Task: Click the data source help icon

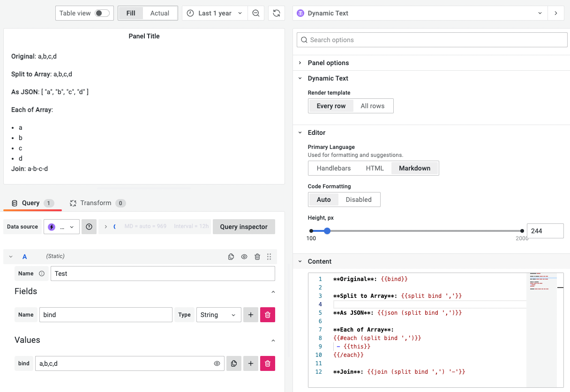Action: (x=89, y=227)
